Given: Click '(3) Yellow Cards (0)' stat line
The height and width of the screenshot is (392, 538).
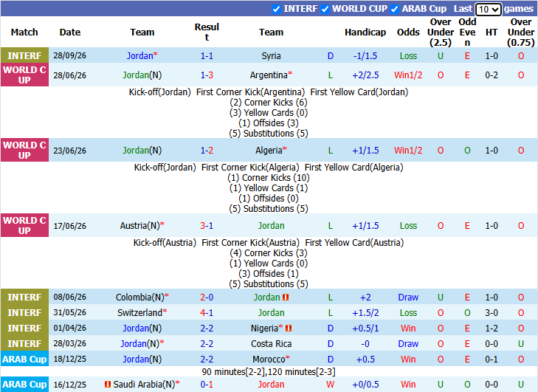Looking at the screenshot, I should [269, 113].
